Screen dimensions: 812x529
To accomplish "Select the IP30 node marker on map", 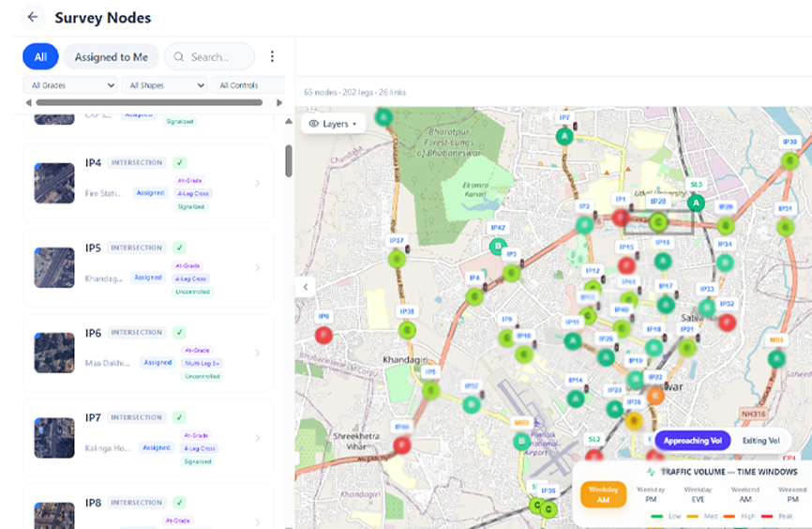I will (x=789, y=161).
